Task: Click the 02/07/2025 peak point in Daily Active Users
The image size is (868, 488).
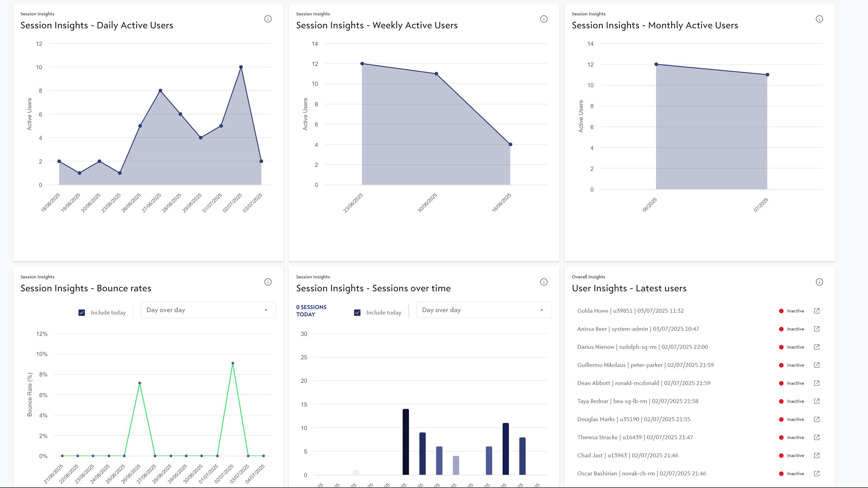Action: (241, 67)
